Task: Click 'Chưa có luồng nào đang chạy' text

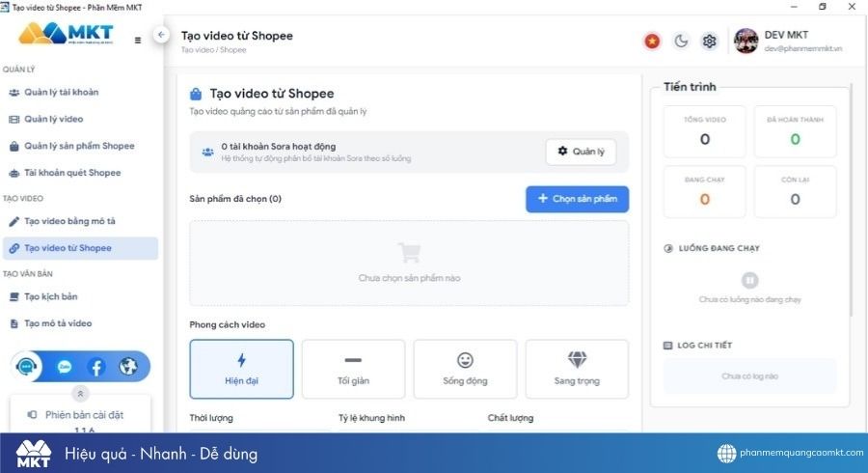Action: tap(749, 299)
